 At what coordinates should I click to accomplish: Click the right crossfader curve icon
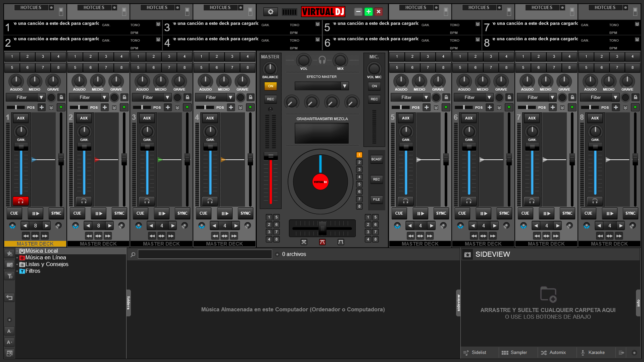tap(341, 242)
